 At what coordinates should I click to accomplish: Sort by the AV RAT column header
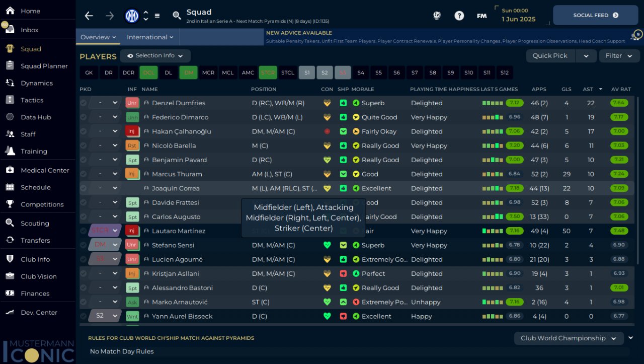click(621, 89)
